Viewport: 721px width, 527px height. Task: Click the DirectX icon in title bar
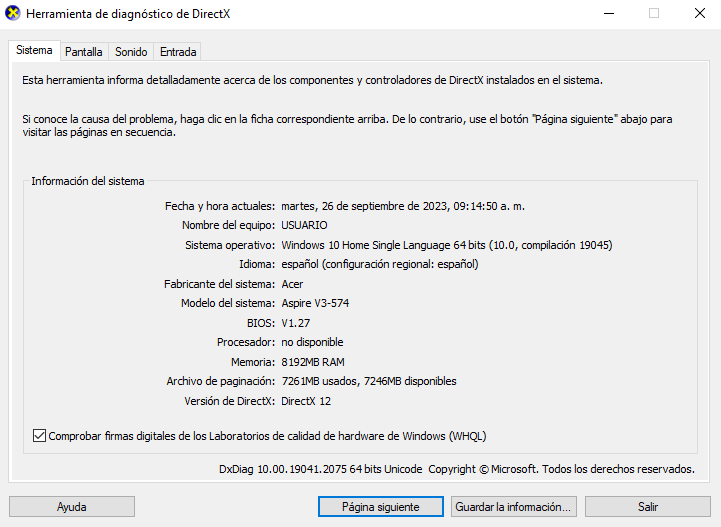[x=13, y=13]
